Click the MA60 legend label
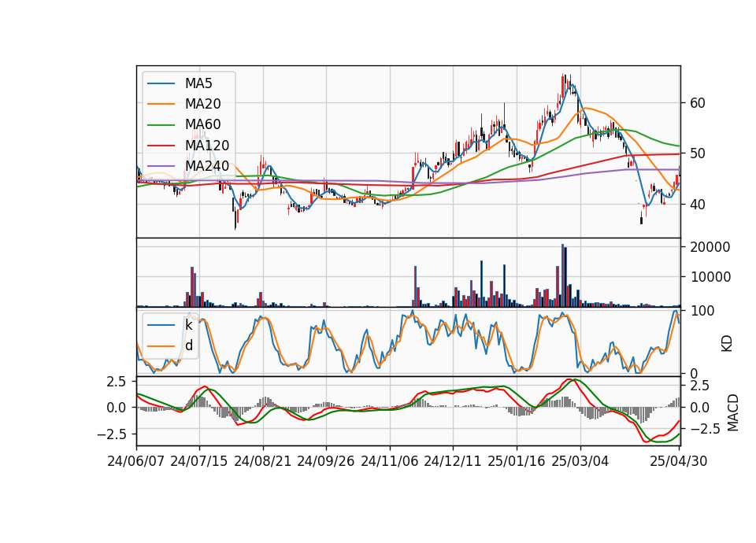The width and height of the screenshot is (756, 543). point(203,124)
